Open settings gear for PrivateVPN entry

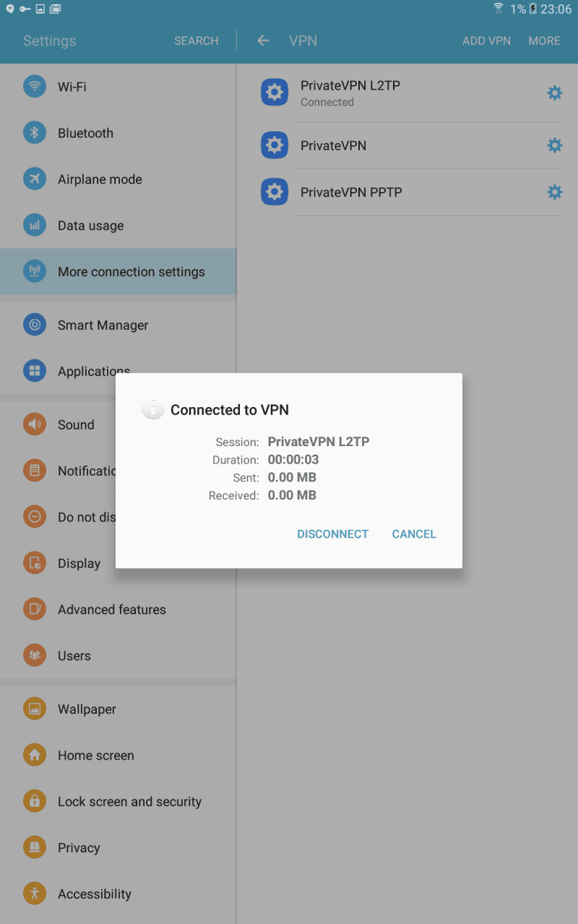(x=554, y=145)
